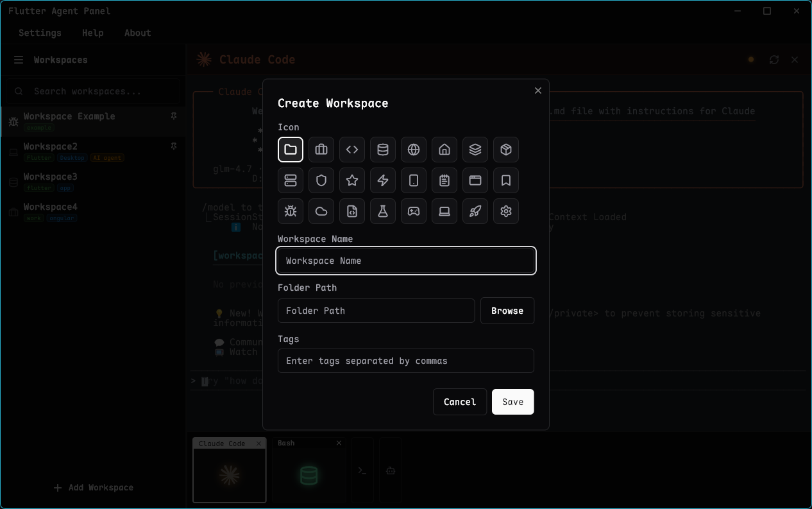The height and width of the screenshot is (509, 812).
Task: Select Workspace Example in sidebar
Action: pyautogui.click(x=93, y=121)
